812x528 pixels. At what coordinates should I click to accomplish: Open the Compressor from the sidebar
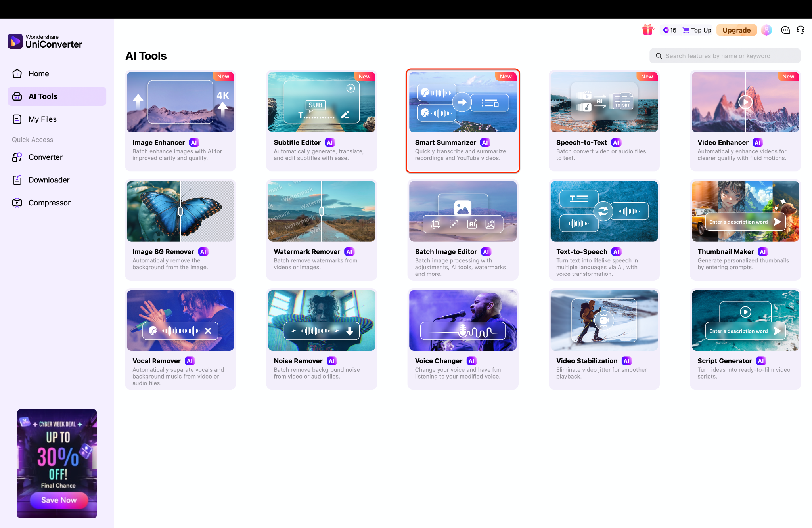[x=49, y=203]
